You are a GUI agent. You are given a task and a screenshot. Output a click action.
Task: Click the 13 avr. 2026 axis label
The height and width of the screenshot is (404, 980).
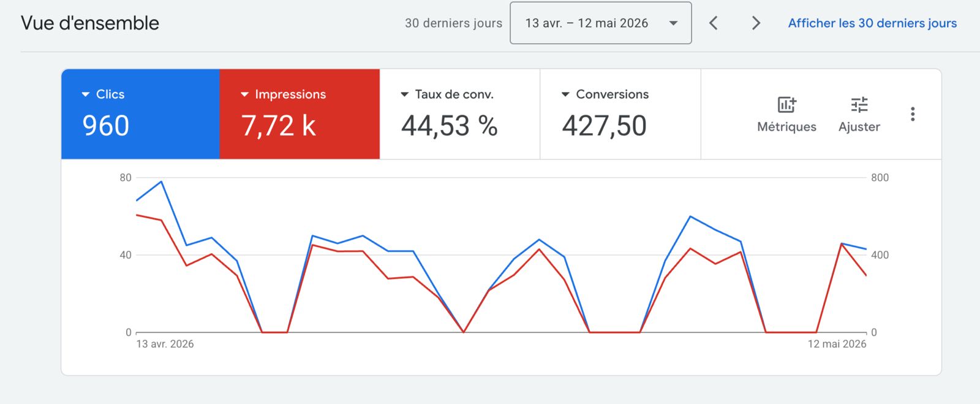point(165,344)
